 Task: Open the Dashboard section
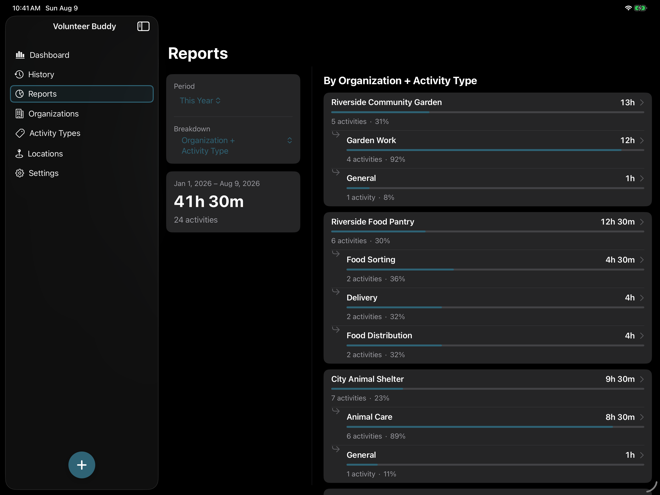(x=82, y=55)
